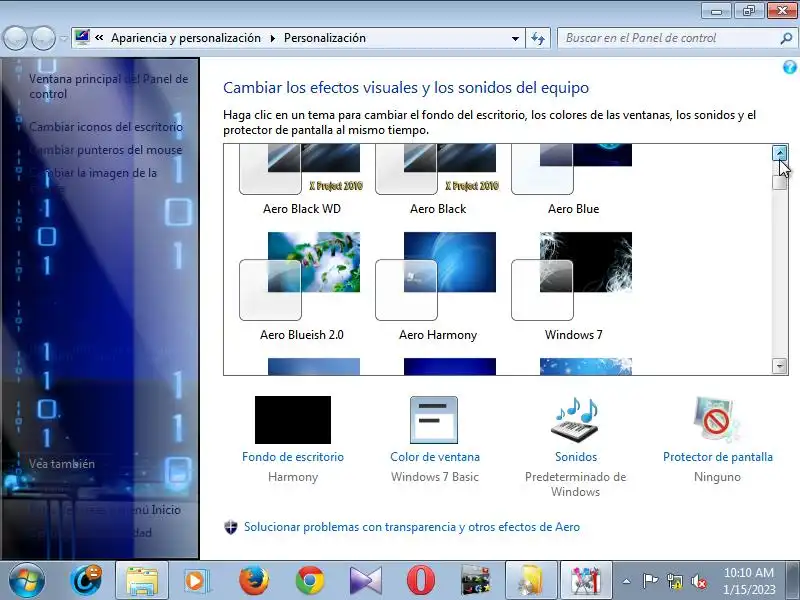Open the gadgets-style icon next to Opera
Viewport: 800px width, 600px height.
[475, 581]
